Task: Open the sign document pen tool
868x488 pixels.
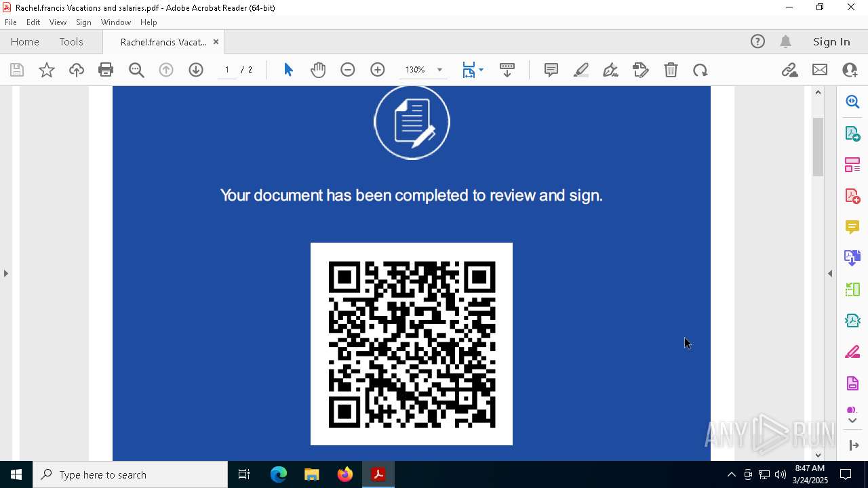Action: point(610,70)
